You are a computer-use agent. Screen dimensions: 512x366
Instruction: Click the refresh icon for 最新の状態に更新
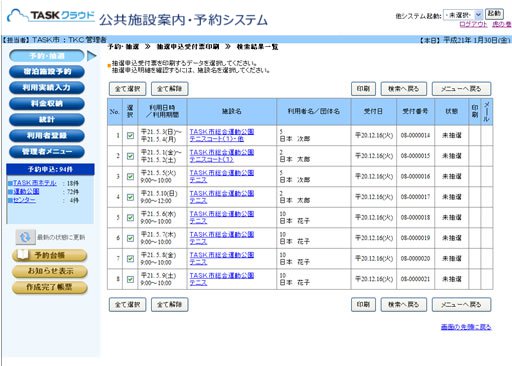pos(25,237)
